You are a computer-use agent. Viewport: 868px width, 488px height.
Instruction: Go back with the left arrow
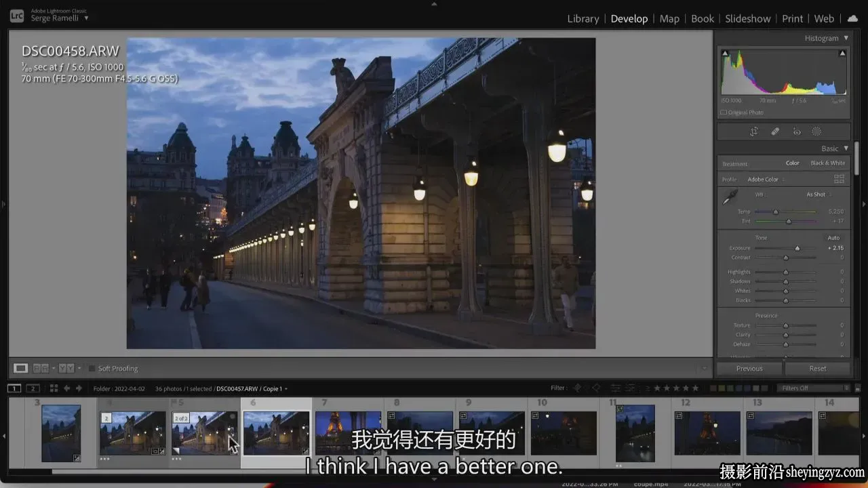tap(66, 388)
